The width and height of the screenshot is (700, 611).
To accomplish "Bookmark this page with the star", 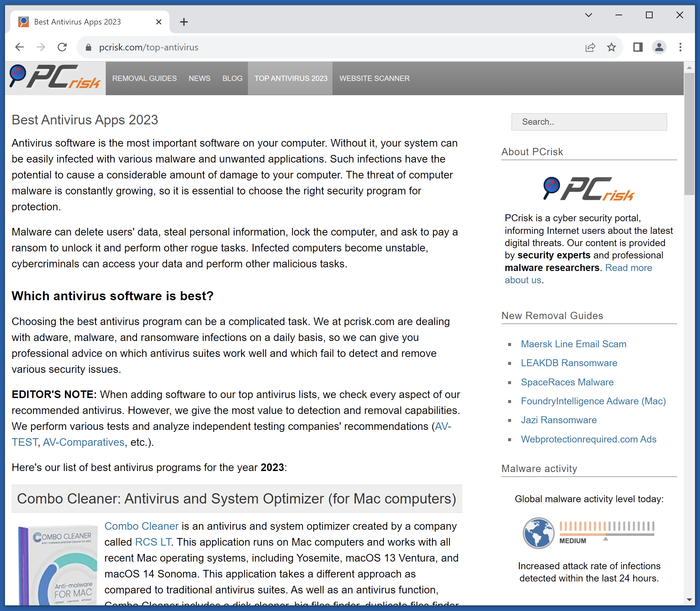I will point(612,47).
